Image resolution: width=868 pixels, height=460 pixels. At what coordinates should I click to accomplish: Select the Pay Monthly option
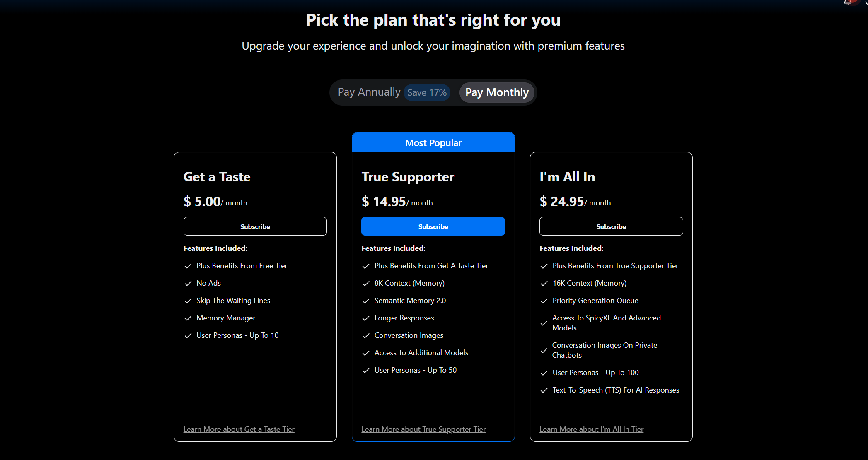(x=497, y=92)
